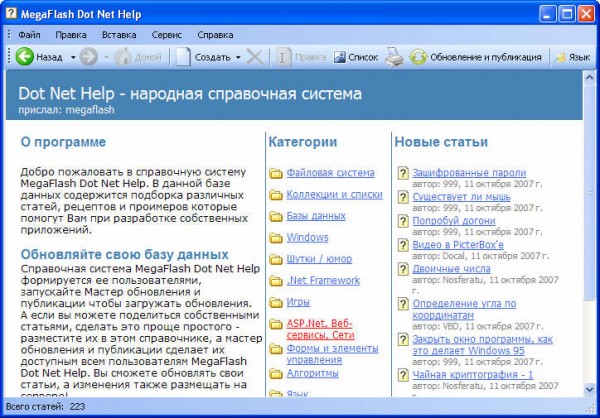Open the Вставка menu

(x=119, y=35)
